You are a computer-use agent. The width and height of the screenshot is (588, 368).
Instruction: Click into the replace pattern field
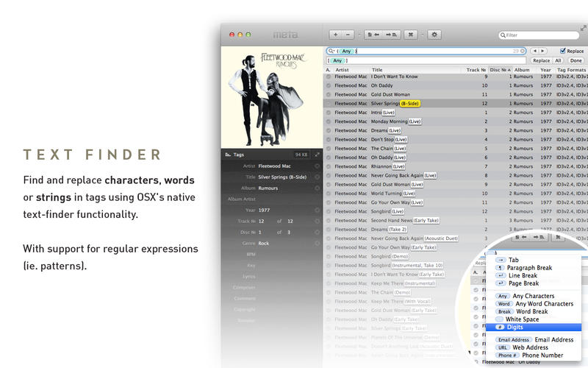click(426, 60)
